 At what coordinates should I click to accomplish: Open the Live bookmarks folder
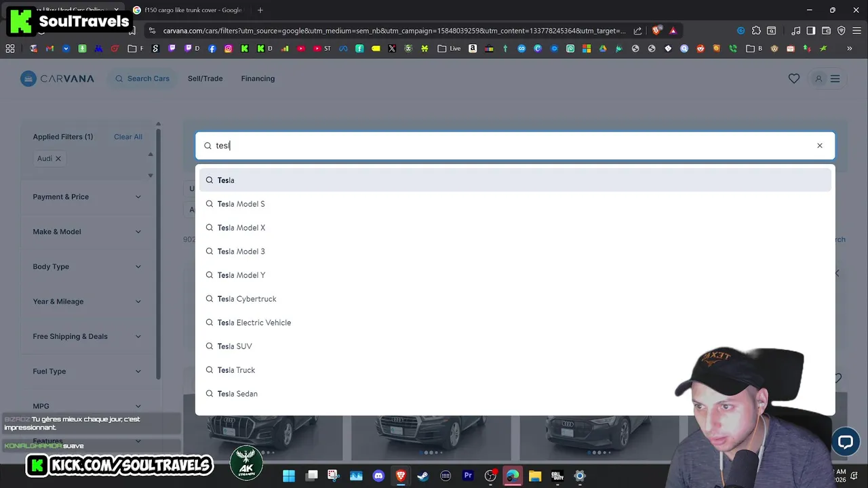click(x=449, y=49)
